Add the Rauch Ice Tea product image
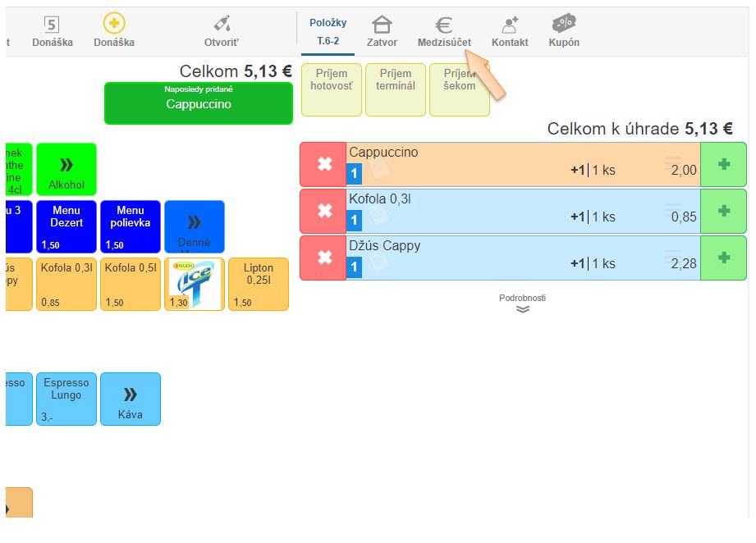 click(x=195, y=284)
